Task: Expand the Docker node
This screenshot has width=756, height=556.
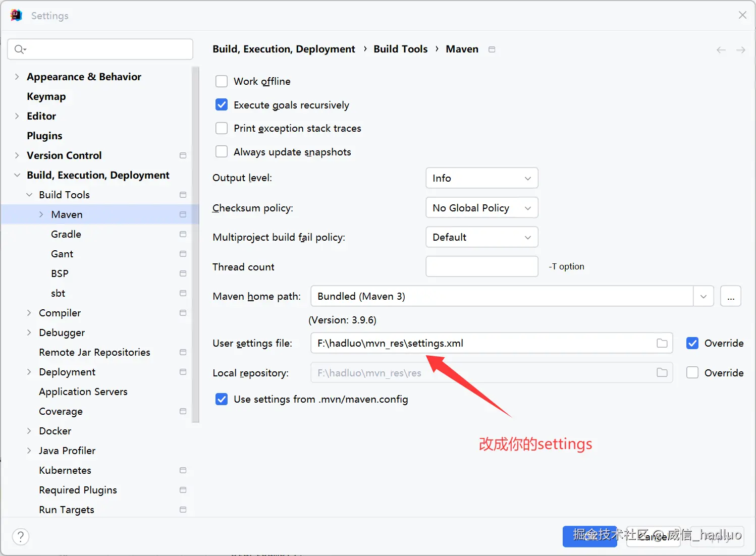Action: [29, 431]
